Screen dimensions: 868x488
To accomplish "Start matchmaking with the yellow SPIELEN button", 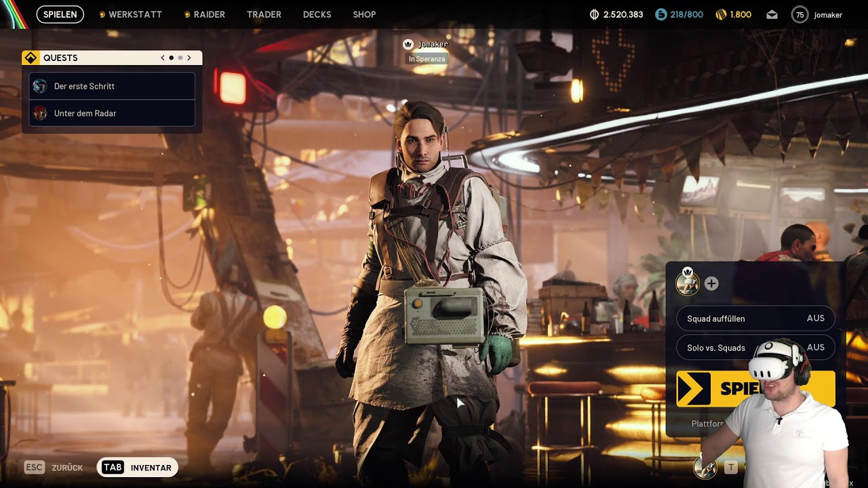I will (755, 389).
